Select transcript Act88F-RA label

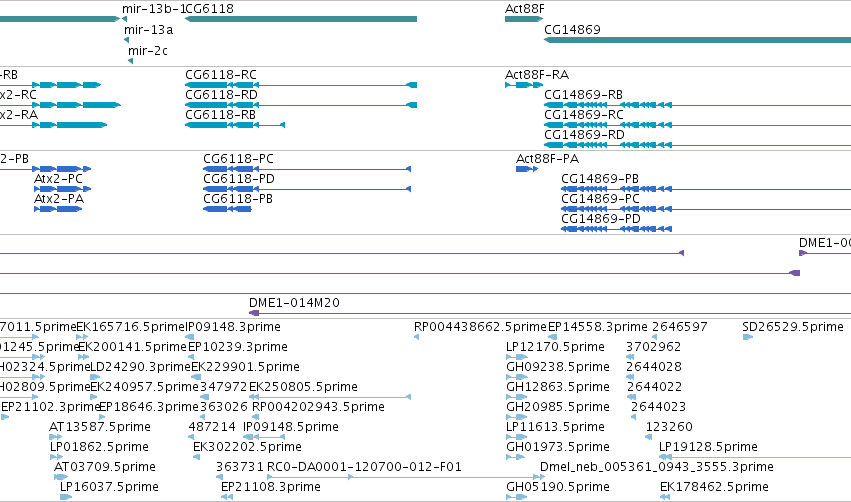point(537,74)
